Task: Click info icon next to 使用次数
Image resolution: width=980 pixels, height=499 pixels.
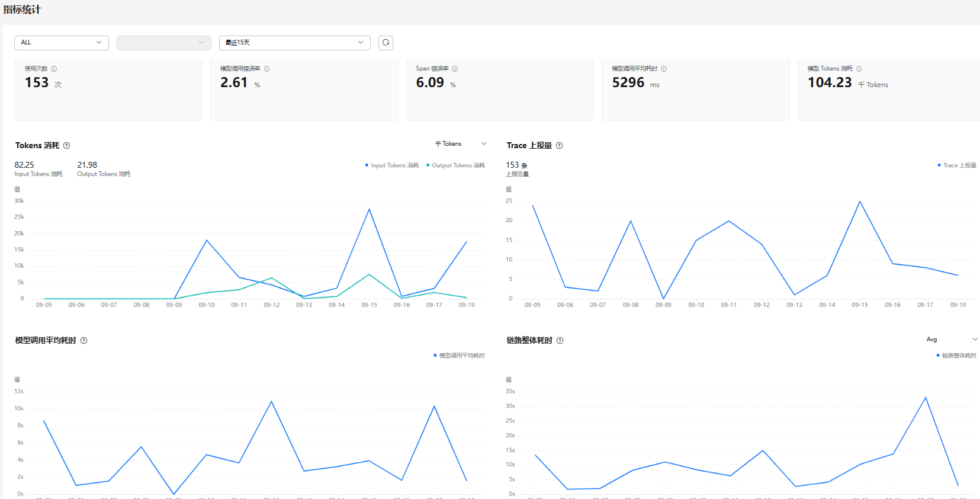Action: click(54, 69)
